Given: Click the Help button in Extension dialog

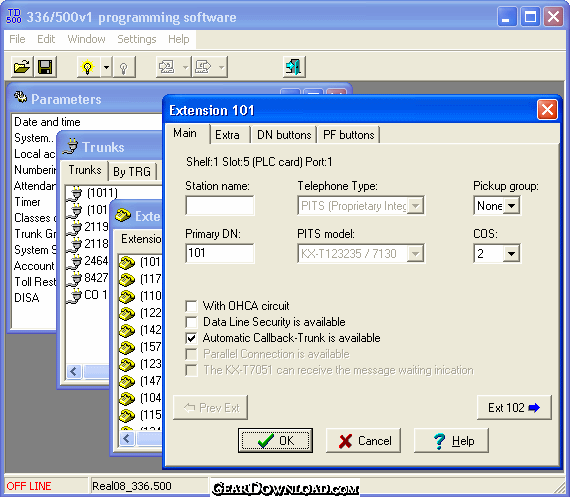Looking at the screenshot, I should (451, 441).
